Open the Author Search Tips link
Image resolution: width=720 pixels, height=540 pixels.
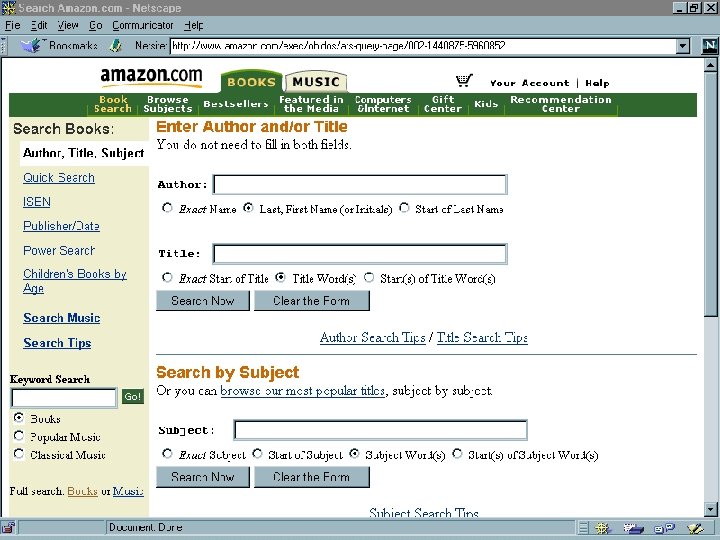click(x=372, y=338)
